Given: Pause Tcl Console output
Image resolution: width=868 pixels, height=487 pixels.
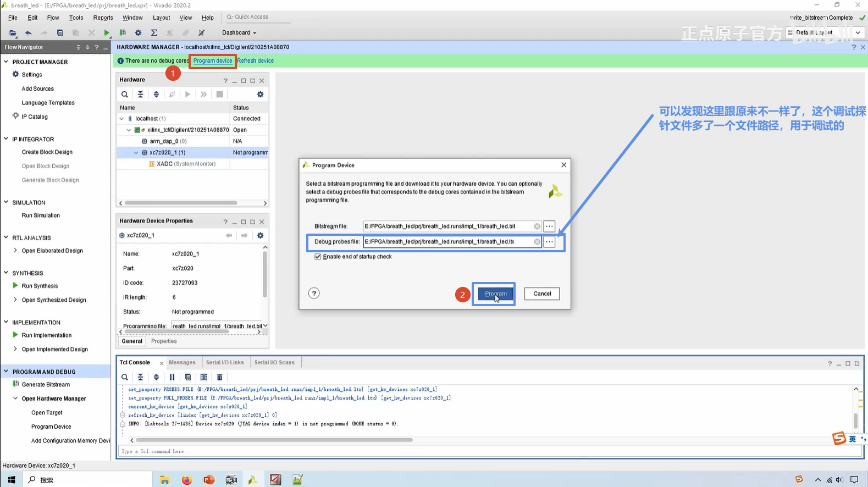Looking at the screenshot, I should pyautogui.click(x=172, y=377).
